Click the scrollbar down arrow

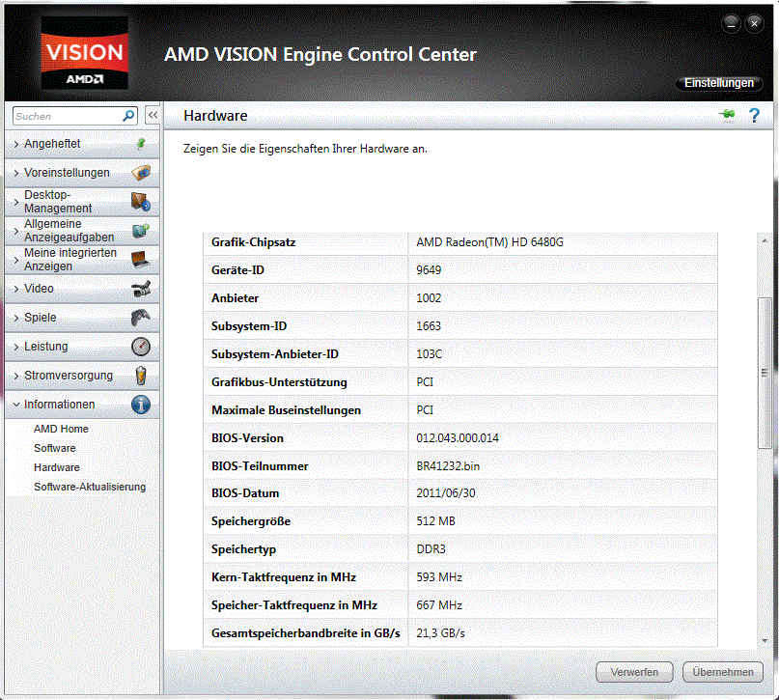coord(765,641)
